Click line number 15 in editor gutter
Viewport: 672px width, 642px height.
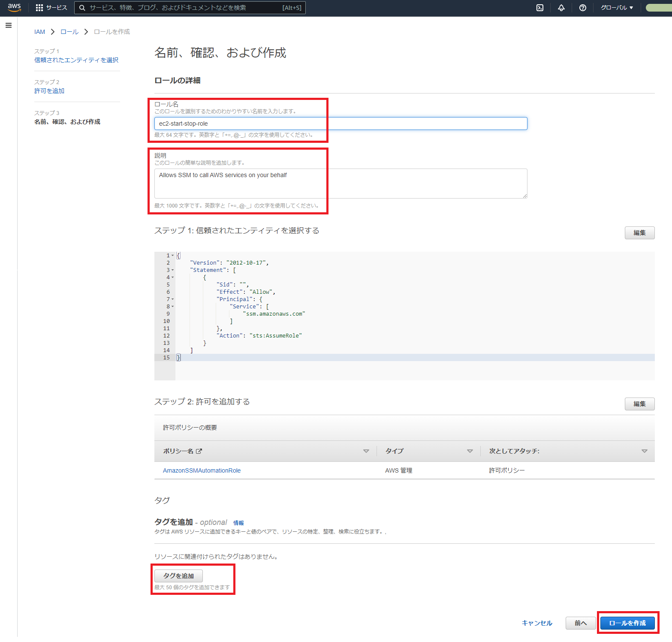(166, 358)
